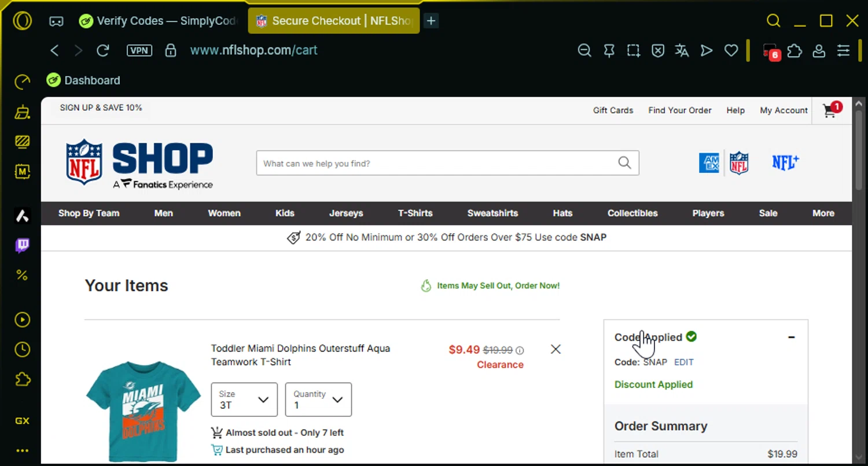Expand the More menu
Viewport: 868px width, 466px height.
tap(823, 213)
